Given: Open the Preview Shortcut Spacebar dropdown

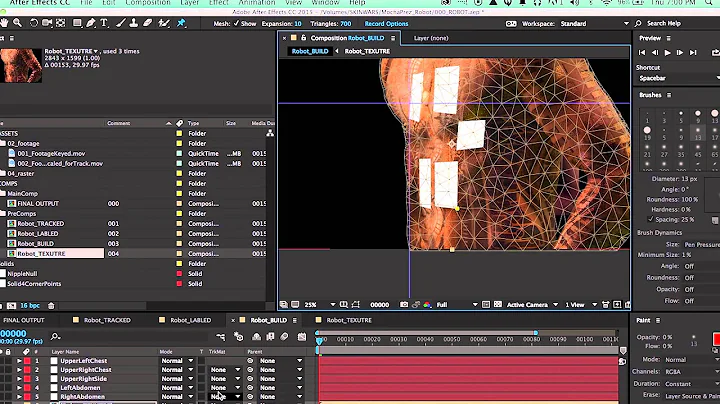Looking at the screenshot, I should pyautogui.click(x=678, y=78).
